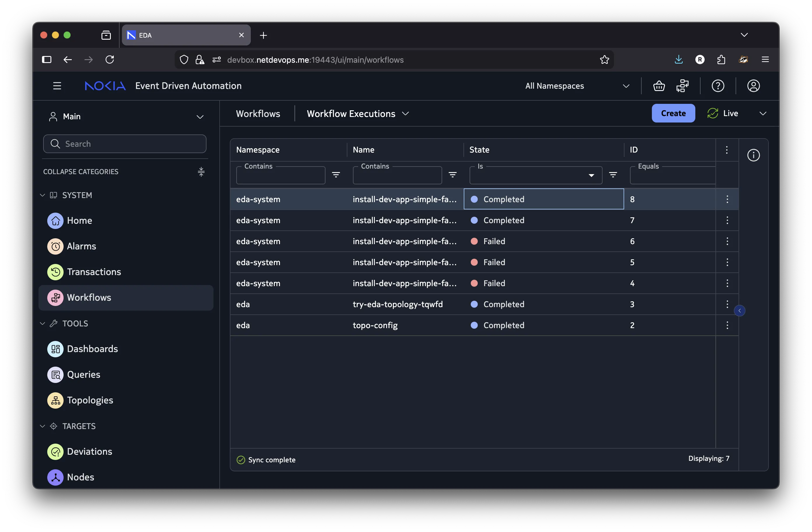The width and height of the screenshot is (812, 532).
Task: Select the EDA browser tab
Action: 186,35
